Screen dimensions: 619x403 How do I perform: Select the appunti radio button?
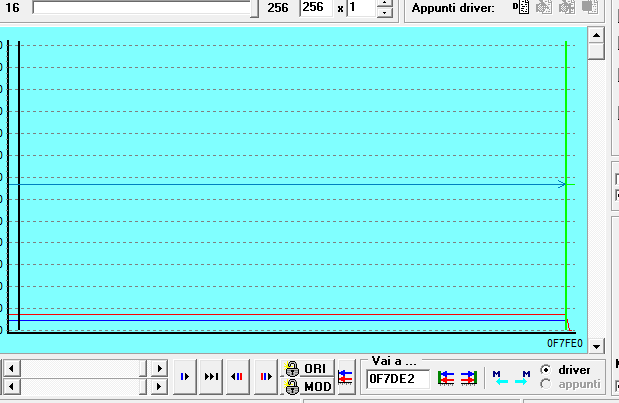(x=546, y=384)
